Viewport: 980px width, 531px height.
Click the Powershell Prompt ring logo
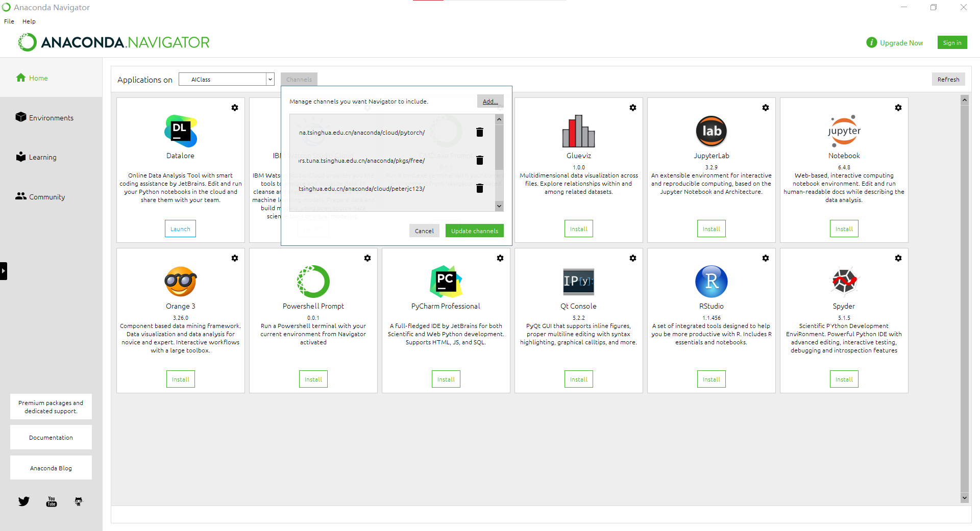pos(313,282)
